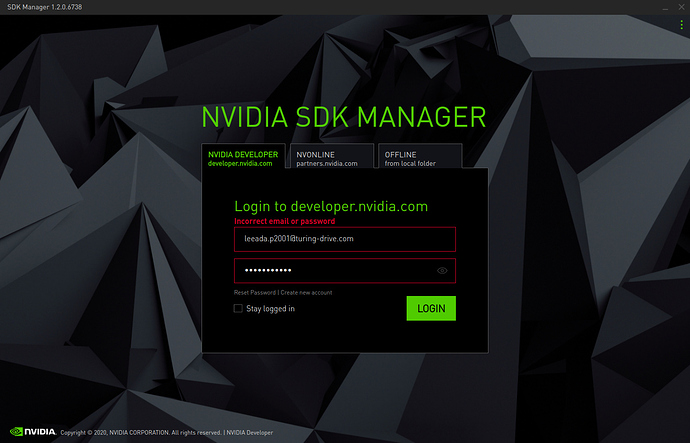Screen dimensions: 690x443
Task: Click the 'NVIDIA SDK MANAGER' title
Action: pos(344,117)
